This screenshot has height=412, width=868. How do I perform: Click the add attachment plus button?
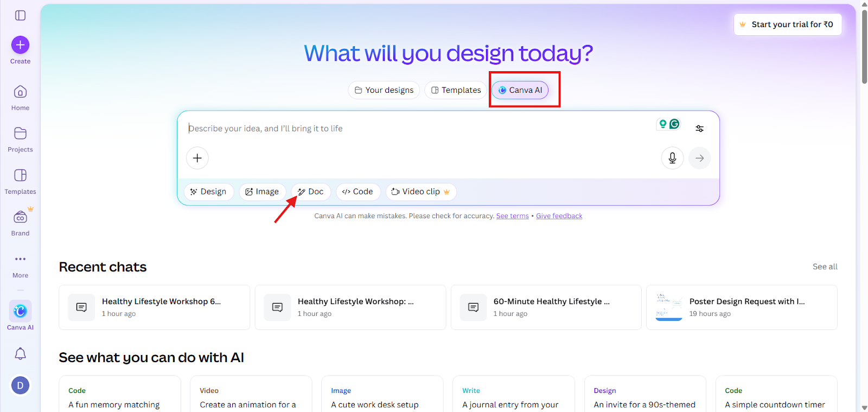(197, 158)
